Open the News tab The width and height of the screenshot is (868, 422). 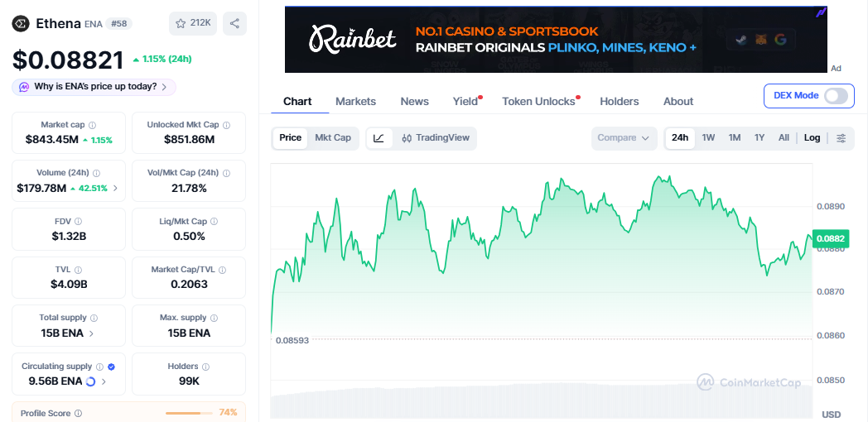pos(415,101)
